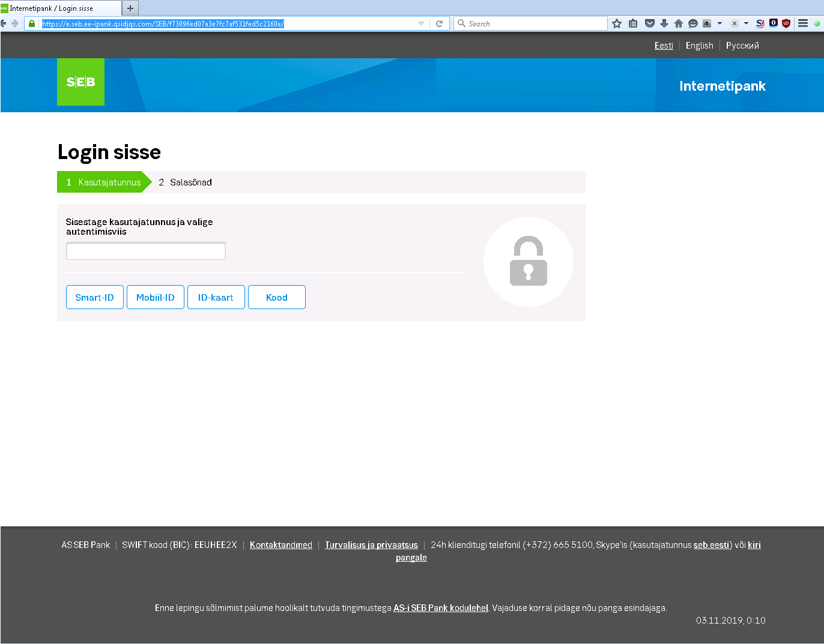The image size is (824, 644).
Task: Click the gray tag icon with an x
Action: (x=734, y=23)
